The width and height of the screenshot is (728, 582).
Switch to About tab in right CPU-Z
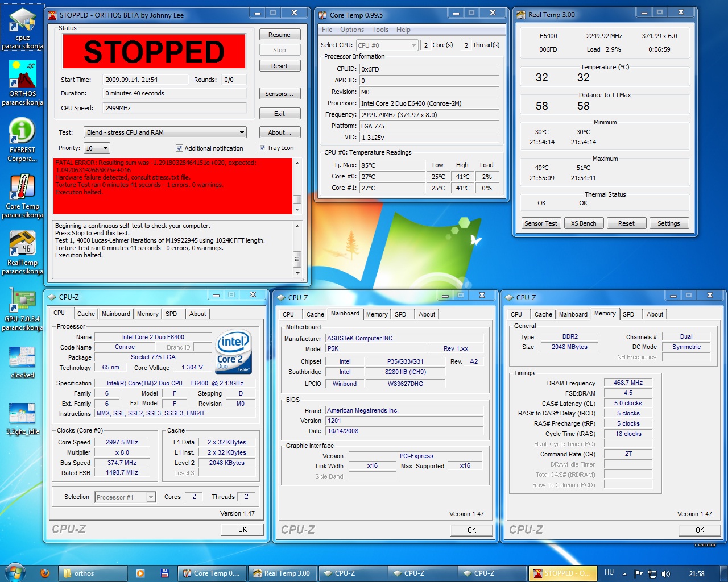pyautogui.click(x=655, y=314)
